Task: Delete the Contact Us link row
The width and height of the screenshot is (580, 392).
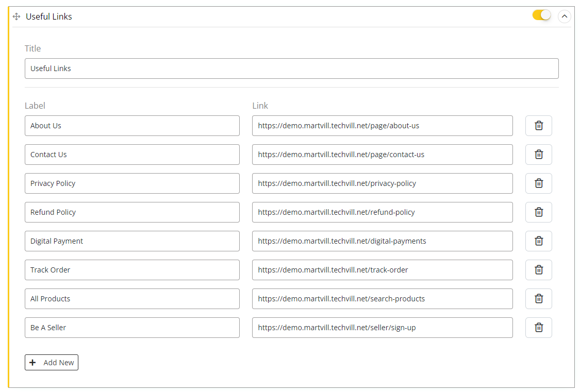Action: pyautogui.click(x=538, y=155)
